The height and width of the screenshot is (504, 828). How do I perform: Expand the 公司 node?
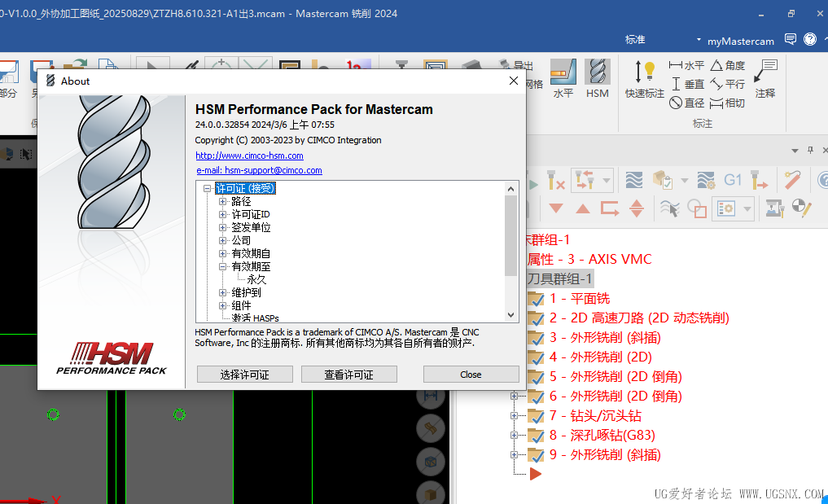[x=223, y=240]
